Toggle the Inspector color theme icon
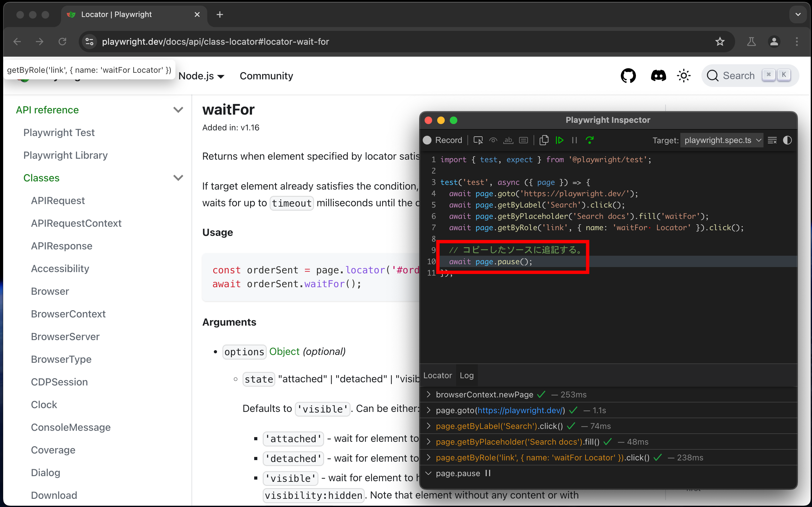The image size is (812, 507). (x=787, y=140)
